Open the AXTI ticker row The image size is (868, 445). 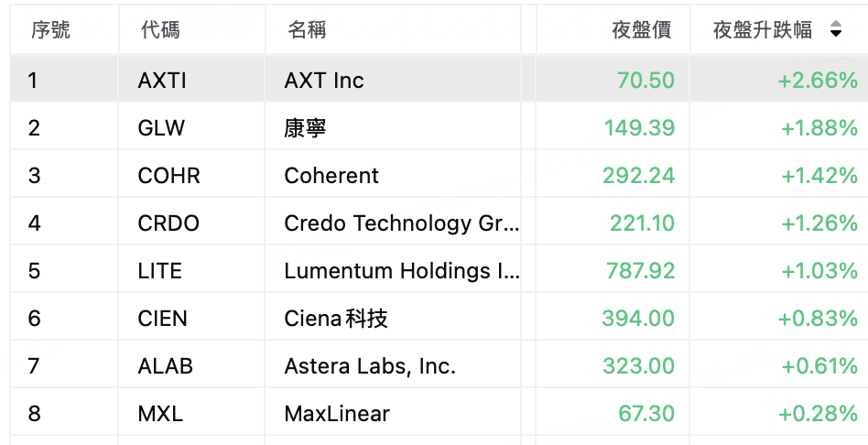pyautogui.click(x=439, y=81)
